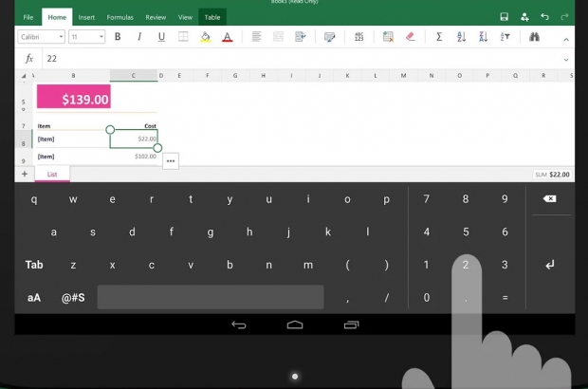Switch to the Table tab

[212, 17]
